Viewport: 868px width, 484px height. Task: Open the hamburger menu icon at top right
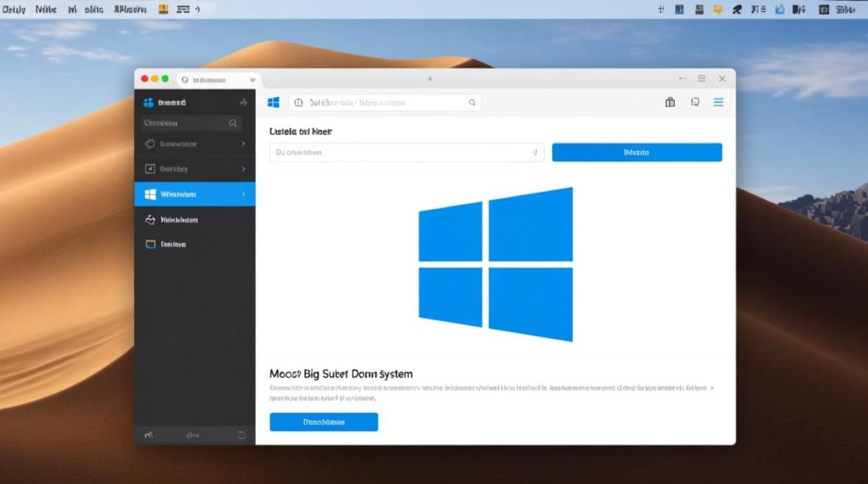[x=718, y=102]
